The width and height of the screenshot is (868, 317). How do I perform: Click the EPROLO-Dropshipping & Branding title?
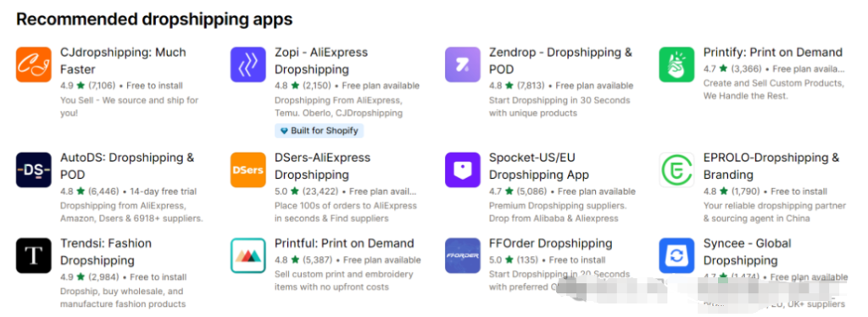click(x=771, y=166)
